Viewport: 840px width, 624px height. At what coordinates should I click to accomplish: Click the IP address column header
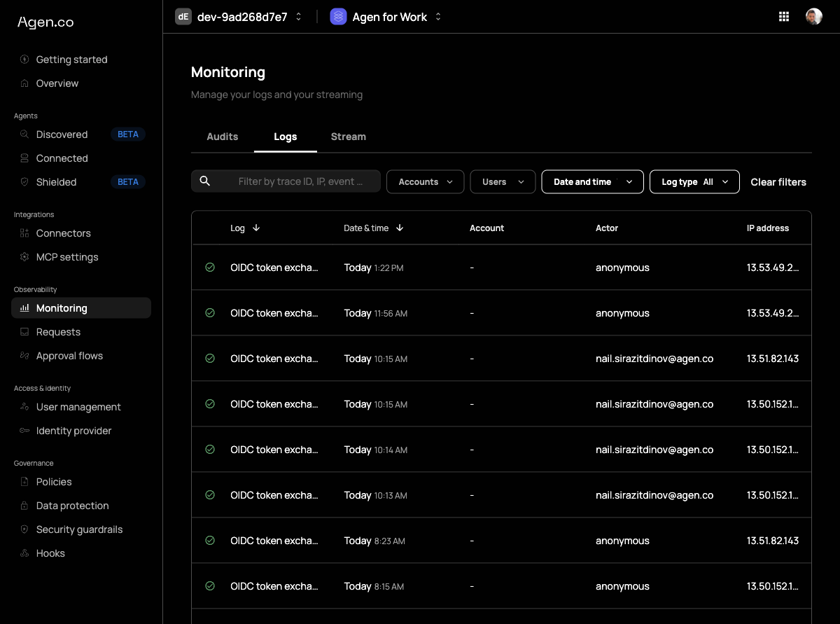pyautogui.click(x=768, y=228)
